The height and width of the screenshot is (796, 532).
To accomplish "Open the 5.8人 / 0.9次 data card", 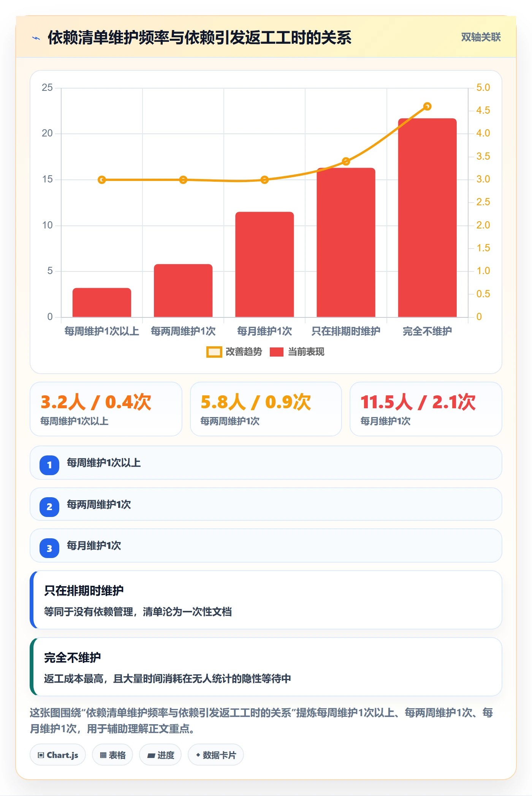I will [266, 409].
